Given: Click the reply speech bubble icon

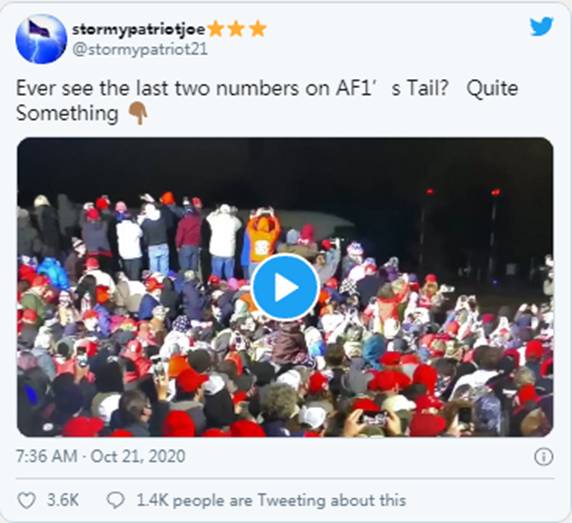Looking at the screenshot, I should [116, 500].
